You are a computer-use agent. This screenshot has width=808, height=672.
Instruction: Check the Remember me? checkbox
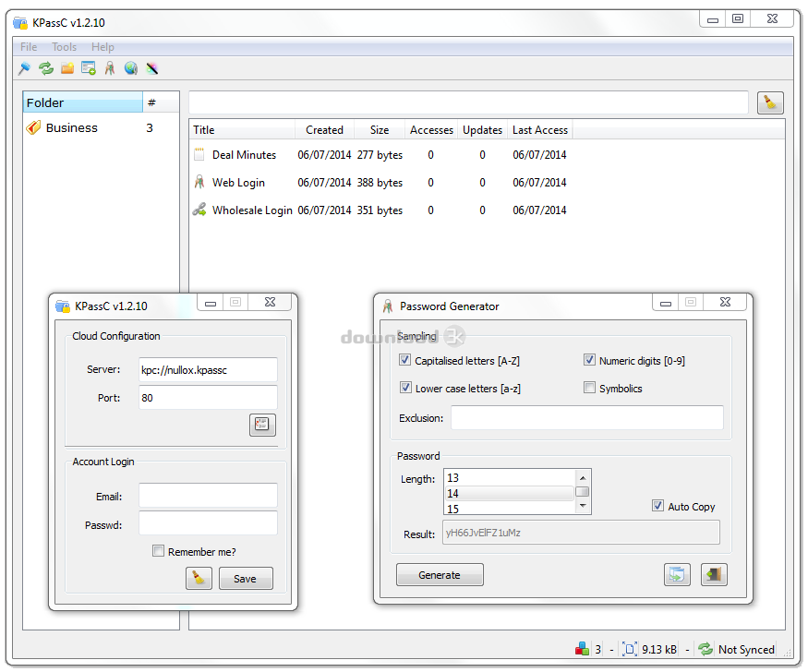point(158,550)
